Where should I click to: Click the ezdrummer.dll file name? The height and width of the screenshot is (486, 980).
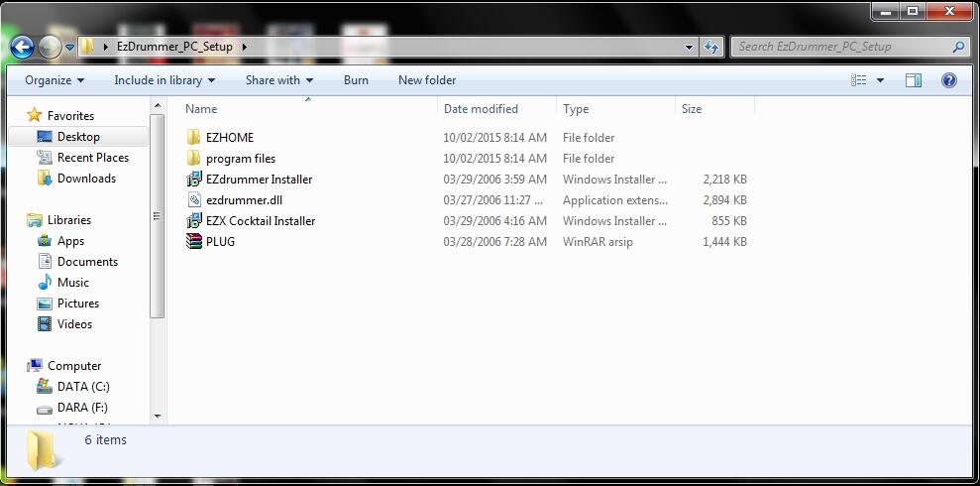pos(244,200)
